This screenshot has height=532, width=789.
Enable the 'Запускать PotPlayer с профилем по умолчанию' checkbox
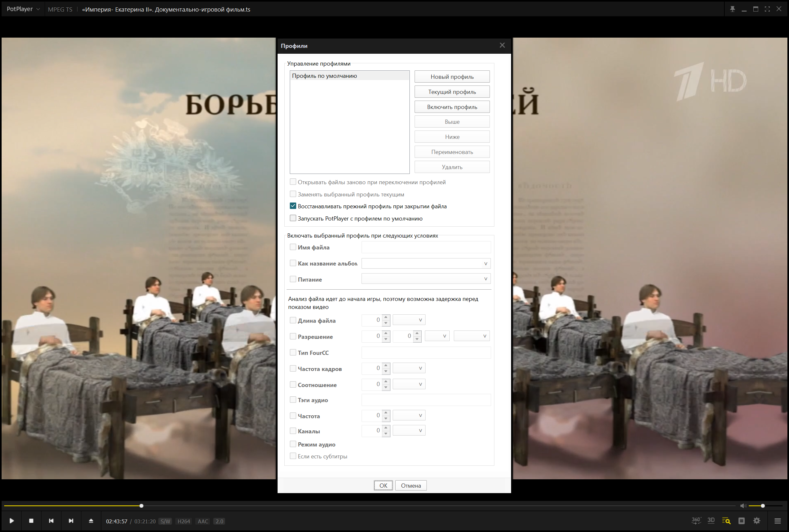tap(293, 218)
